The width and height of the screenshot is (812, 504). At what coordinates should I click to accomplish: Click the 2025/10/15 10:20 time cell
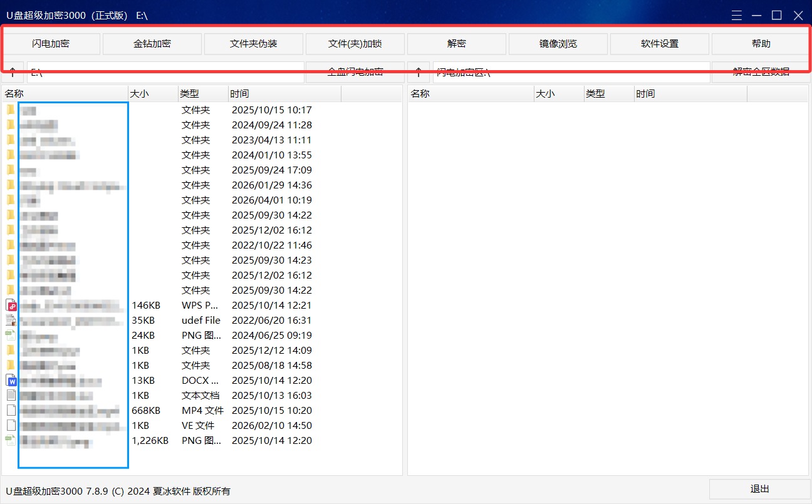coord(272,411)
